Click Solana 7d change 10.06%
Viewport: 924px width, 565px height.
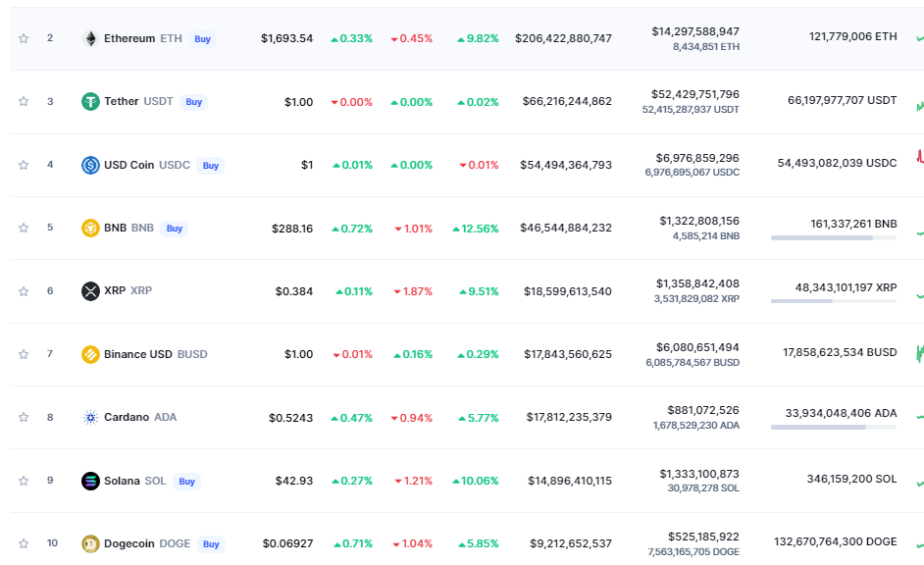pos(476,481)
